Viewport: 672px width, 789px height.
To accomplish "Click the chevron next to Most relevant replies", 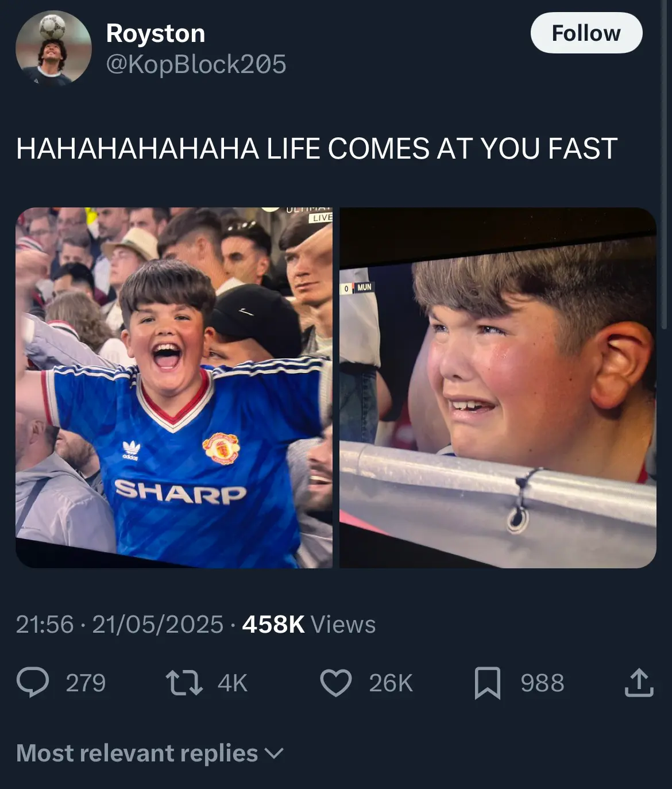I will pos(275,753).
